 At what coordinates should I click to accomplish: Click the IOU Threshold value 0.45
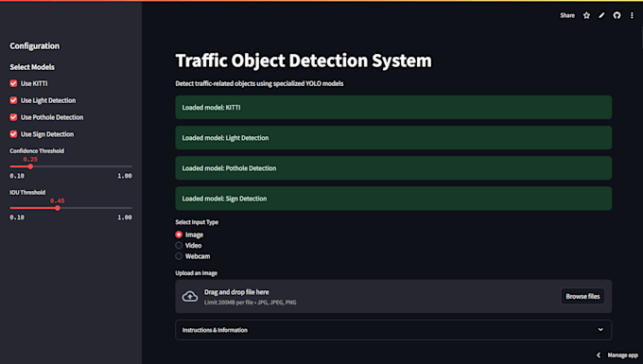[x=58, y=200]
